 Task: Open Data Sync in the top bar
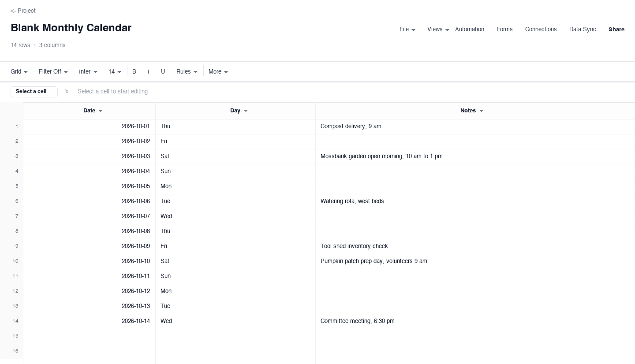(x=583, y=30)
